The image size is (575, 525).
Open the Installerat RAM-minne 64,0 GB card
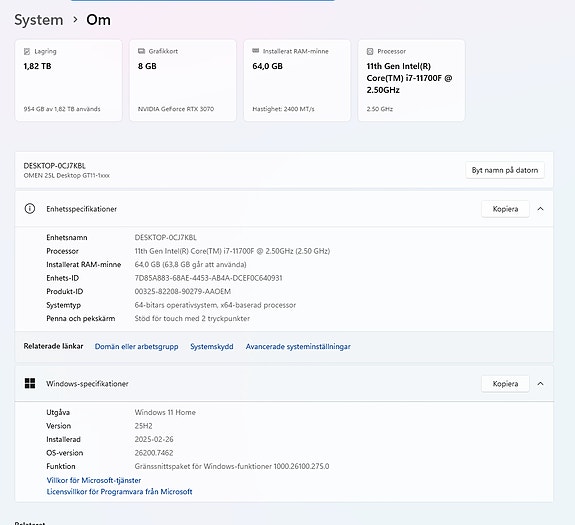[x=297, y=80]
